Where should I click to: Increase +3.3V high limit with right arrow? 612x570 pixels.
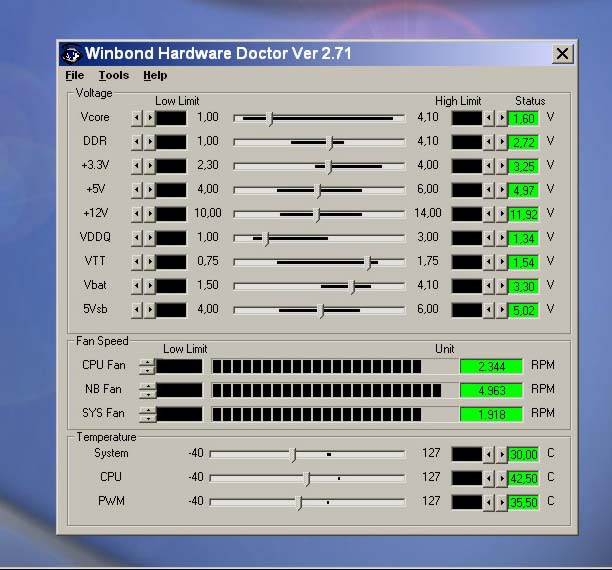tap(502, 166)
